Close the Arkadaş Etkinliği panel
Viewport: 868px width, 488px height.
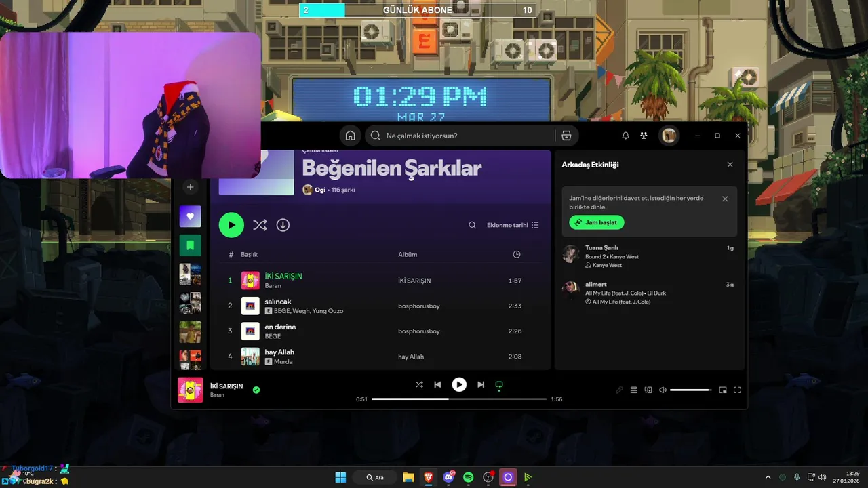click(730, 165)
